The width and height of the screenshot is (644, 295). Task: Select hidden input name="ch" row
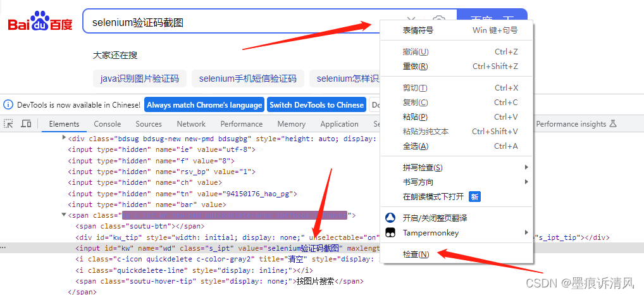(145, 182)
